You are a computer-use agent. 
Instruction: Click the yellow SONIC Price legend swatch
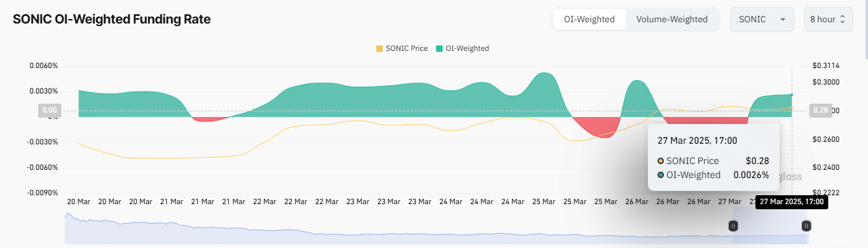[x=380, y=48]
